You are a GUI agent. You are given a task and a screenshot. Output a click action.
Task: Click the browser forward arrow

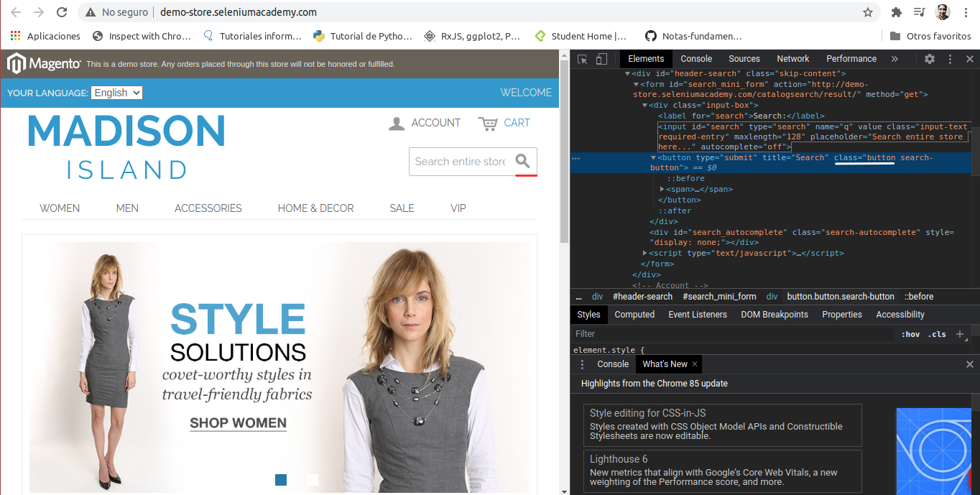39,12
